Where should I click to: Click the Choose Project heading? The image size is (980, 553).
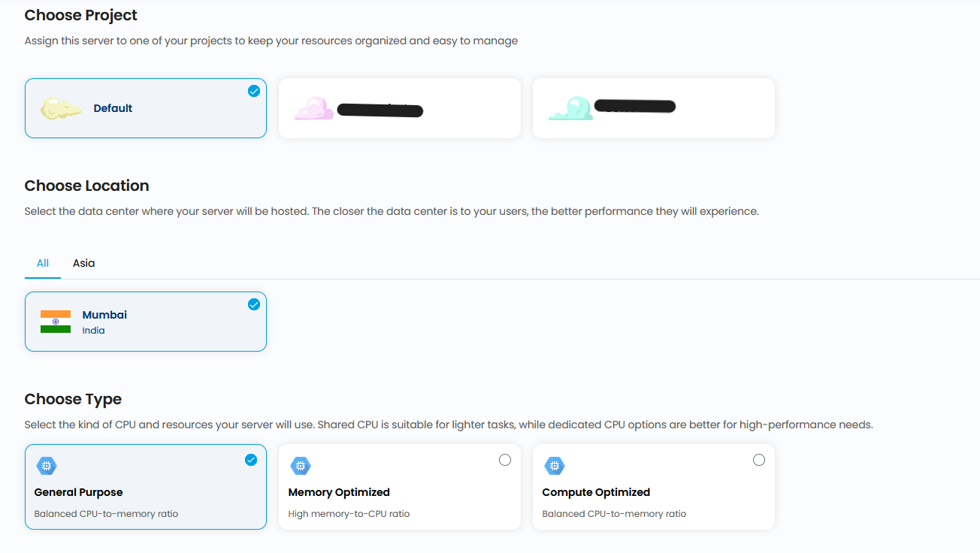[81, 15]
